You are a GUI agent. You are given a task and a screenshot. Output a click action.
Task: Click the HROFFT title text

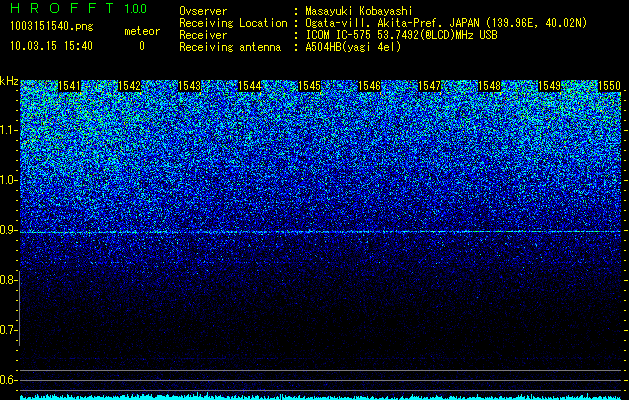[63, 8]
